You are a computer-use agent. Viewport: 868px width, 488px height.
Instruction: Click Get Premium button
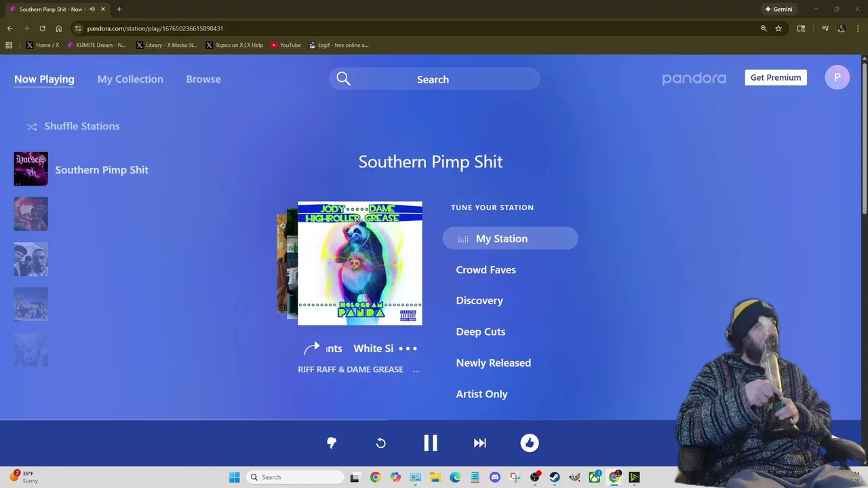(776, 77)
